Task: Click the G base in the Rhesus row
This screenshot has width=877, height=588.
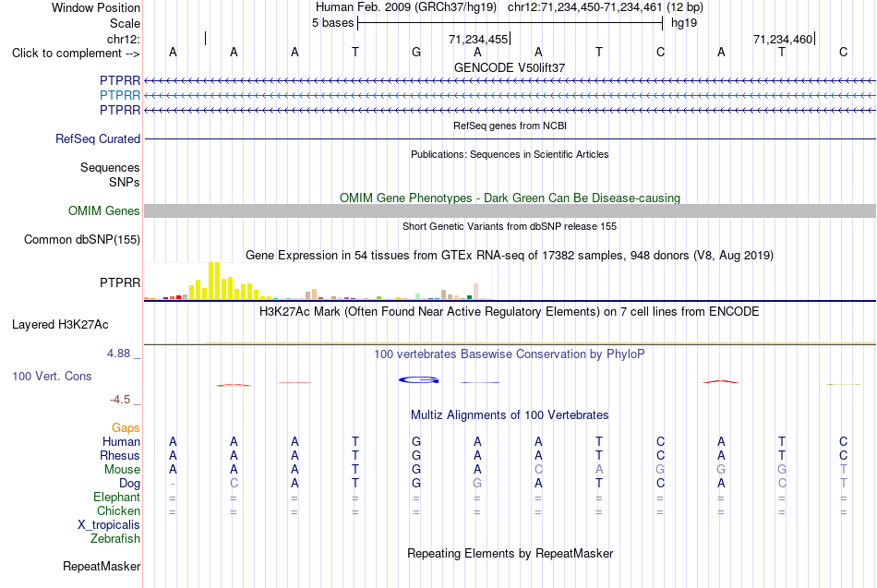Action: [x=416, y=456]
